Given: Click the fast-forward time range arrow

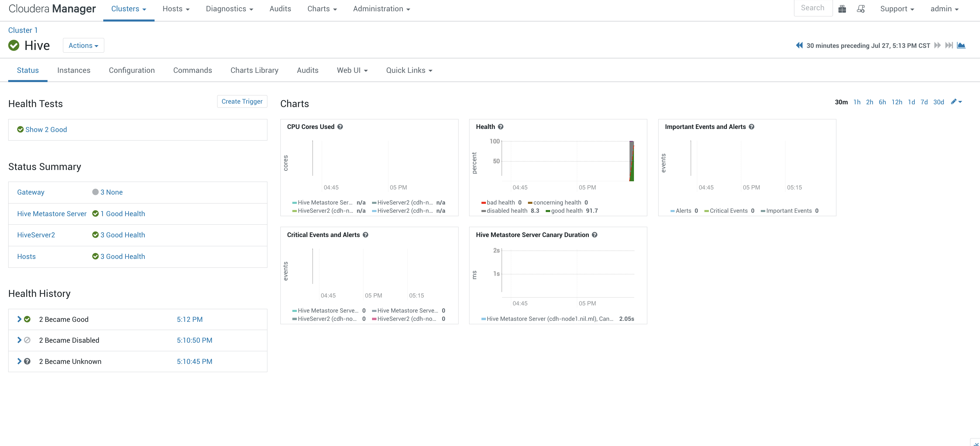Looking at the screenshot, I should (x=937, y=45).
